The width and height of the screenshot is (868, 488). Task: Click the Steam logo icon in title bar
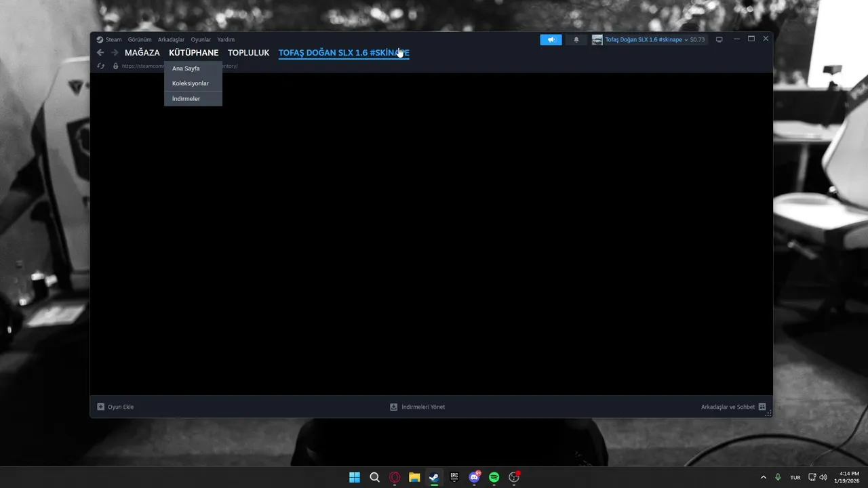[x=100, y=39]
